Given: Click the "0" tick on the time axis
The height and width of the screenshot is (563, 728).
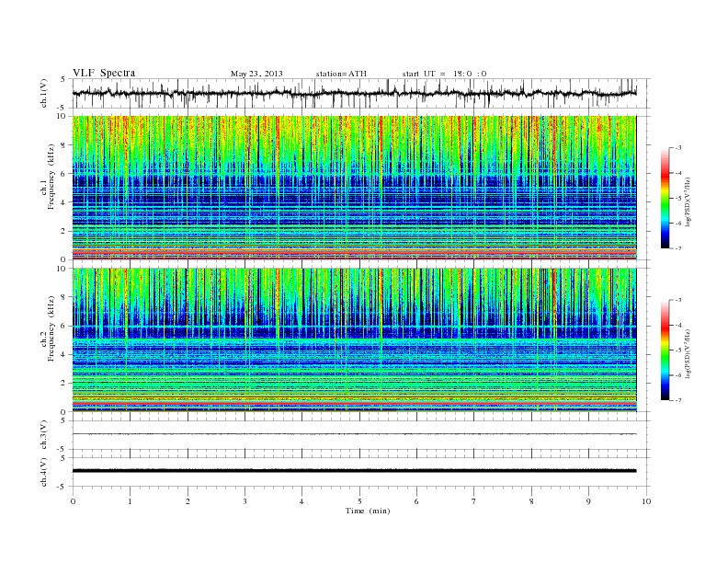Looking at the screenshot, I should click(x=73, y=501).
